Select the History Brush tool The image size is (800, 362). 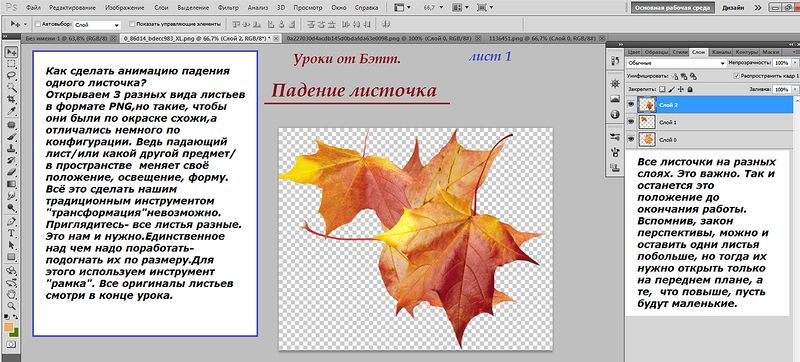(11, 160)
